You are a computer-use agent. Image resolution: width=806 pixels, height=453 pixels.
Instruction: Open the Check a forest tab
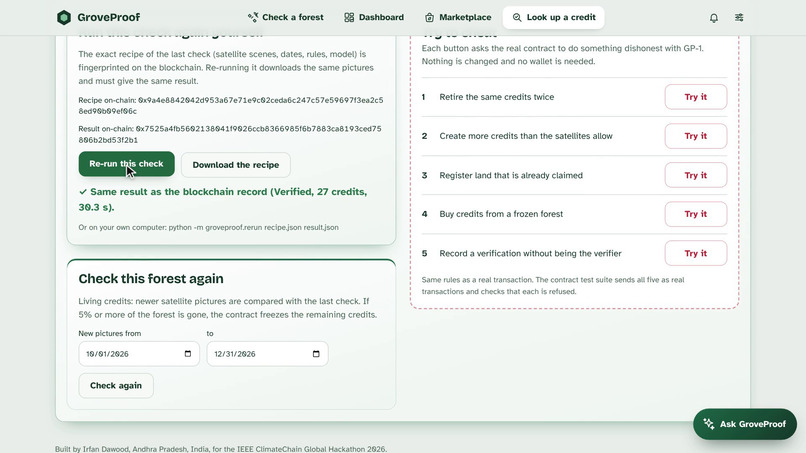[285, 17]
